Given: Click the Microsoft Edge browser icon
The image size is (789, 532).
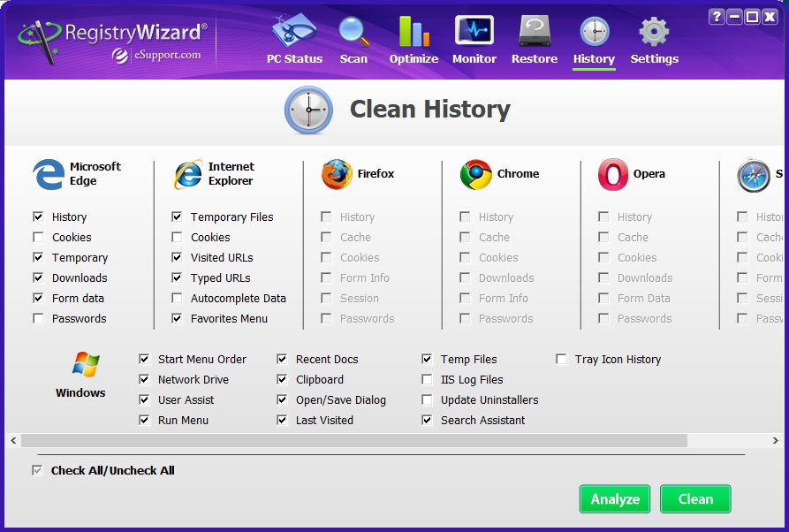Looking at the screenshot, I should (49, 174).
